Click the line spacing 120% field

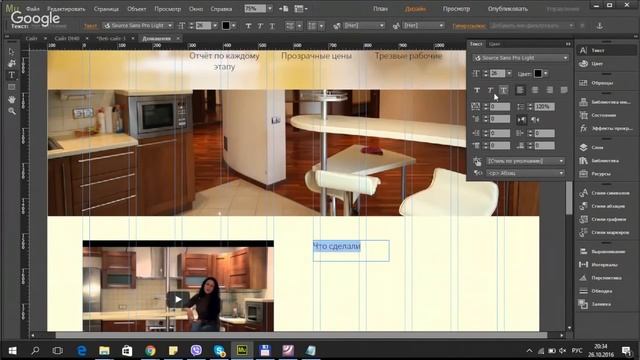tap(544, 107)
